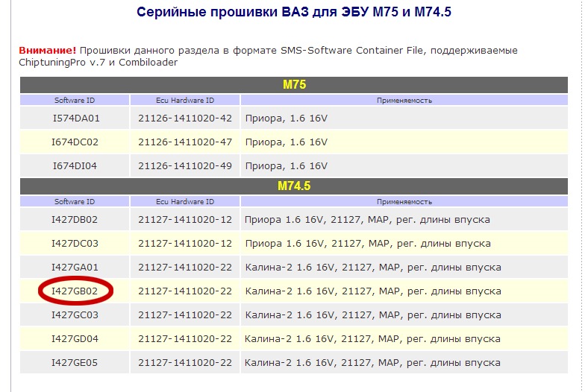This screenshot has width=588, height=392.
Task: Click the I427GB02 software ID
Action: coord(75,291)
